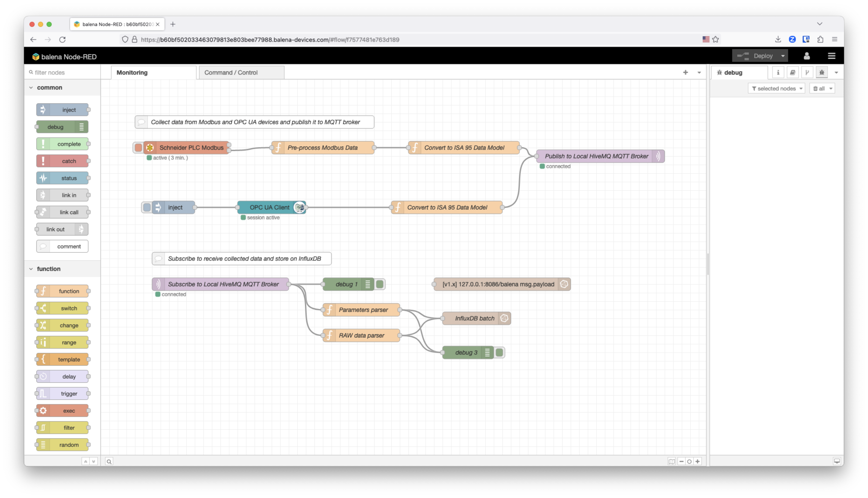Open the user profile icon
Screen dimensions: 868x498
tap(807, 56)
